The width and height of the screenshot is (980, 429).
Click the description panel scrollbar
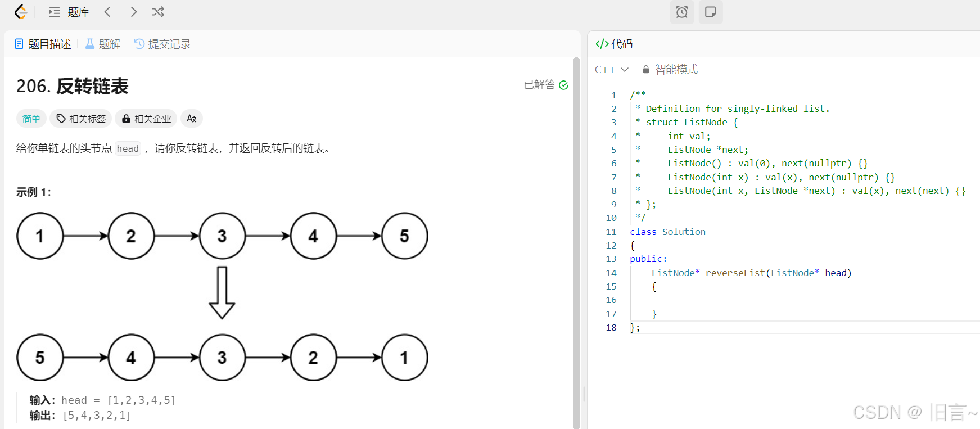[x=576, y=243]
